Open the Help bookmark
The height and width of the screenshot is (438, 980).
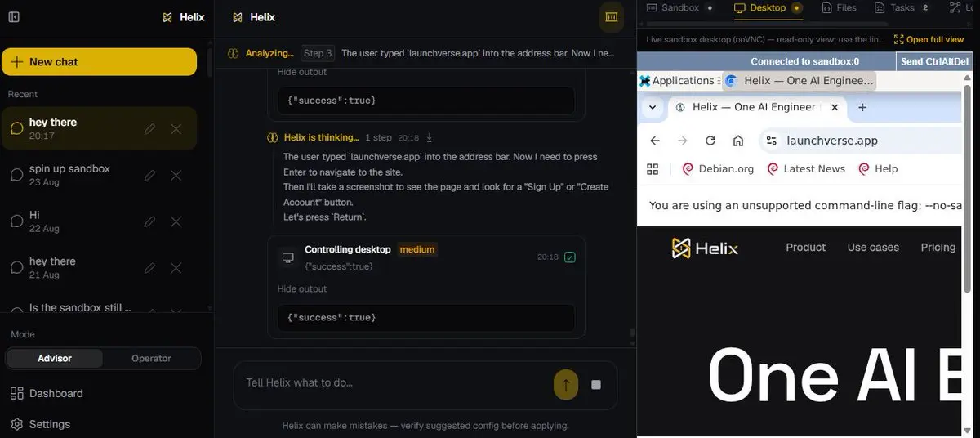pos(878,168)
